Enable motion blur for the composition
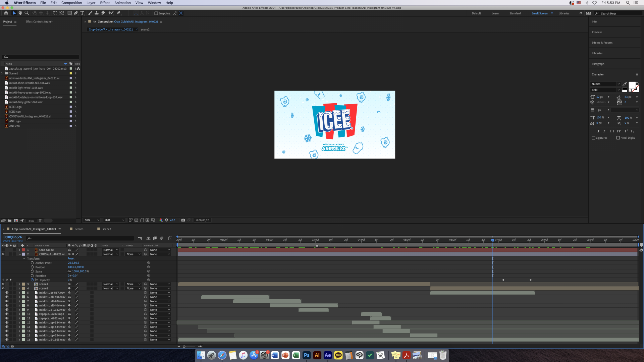The image size is (644, 362). point(161,238)
